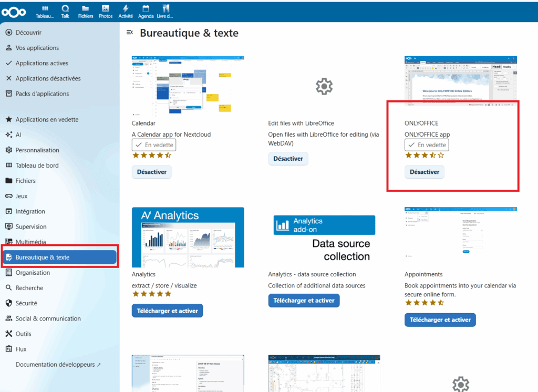Open the Livre de recettes icon
The image size is (538, 392).
point(165,12)
